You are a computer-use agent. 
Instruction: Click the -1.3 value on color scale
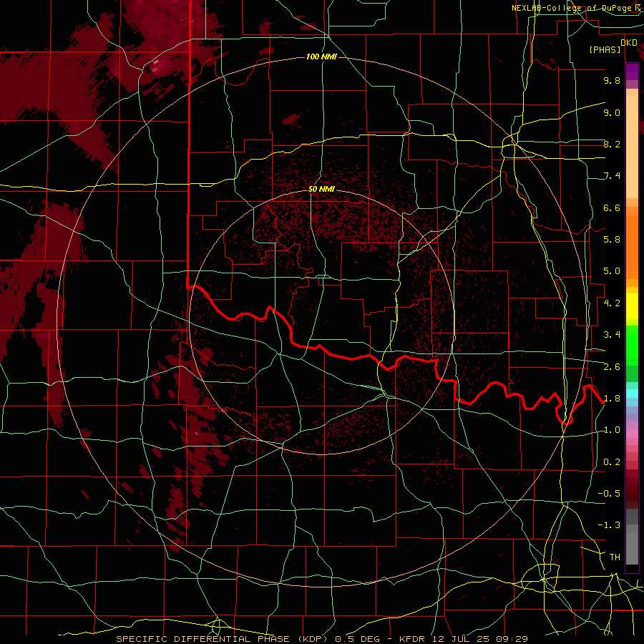pyautogui.click(x=609, y=525)
